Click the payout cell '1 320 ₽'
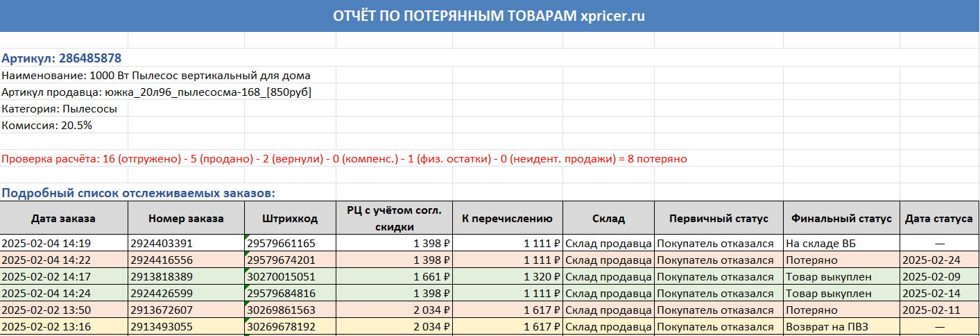Image resolution: width=980 pixels, height=336 pixels. click(x=508, y=277)
